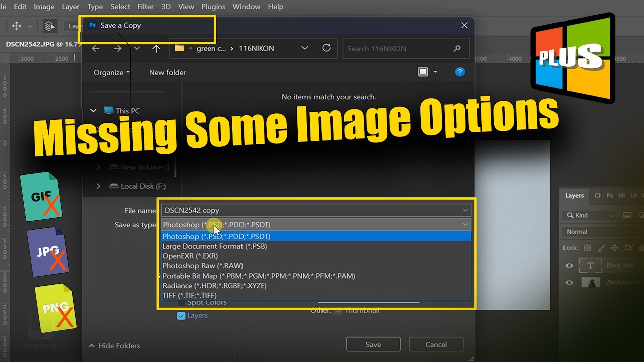Lock transparent pixels in the Layers panel
This screenshot has width=644, height=362.
click(587, 248)
